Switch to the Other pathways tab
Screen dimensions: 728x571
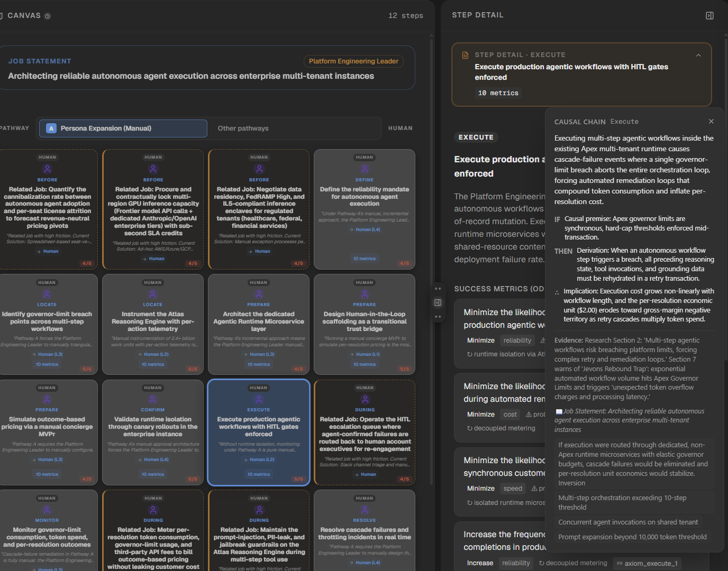click(243, 128)
